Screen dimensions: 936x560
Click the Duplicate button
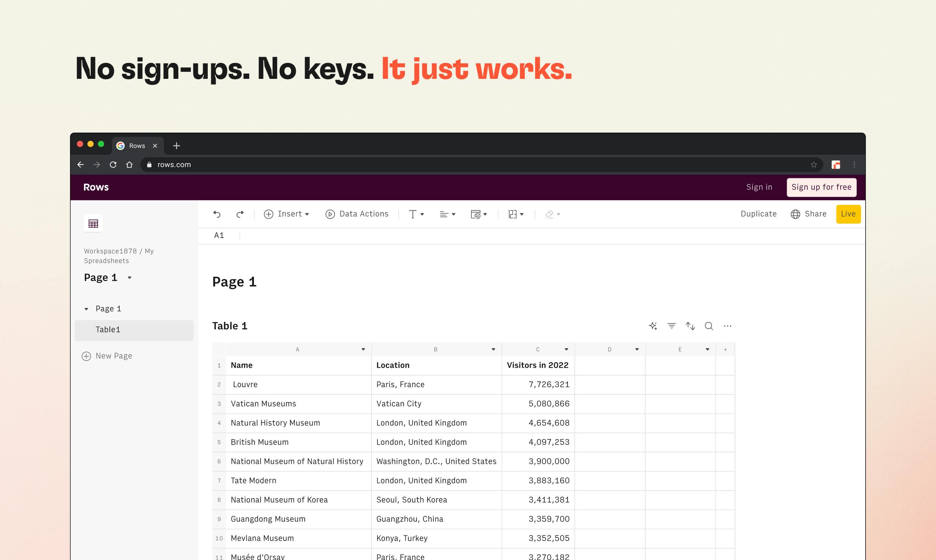tap(759, 214)
